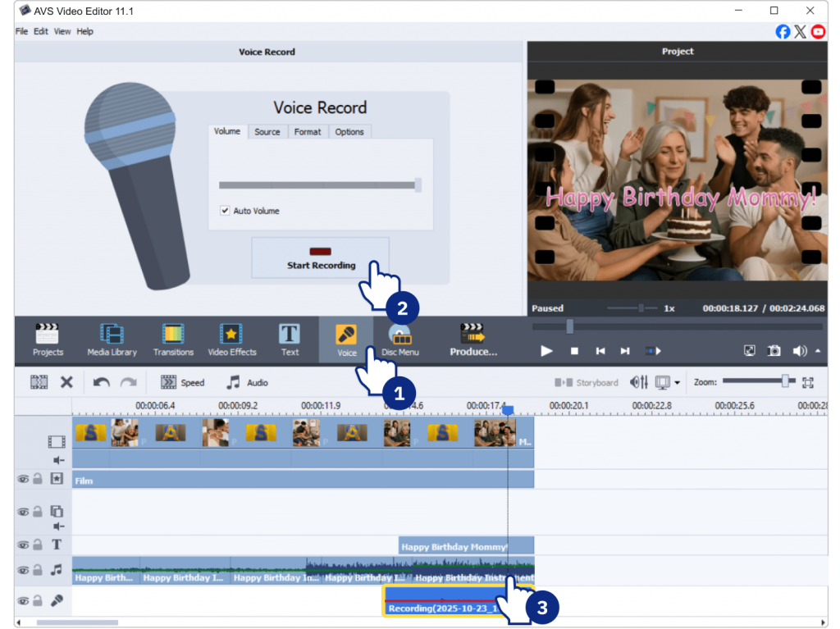Uncheck the Auto Volume checkbox
This screenshot has width=840, height=629.
point(225,211)
